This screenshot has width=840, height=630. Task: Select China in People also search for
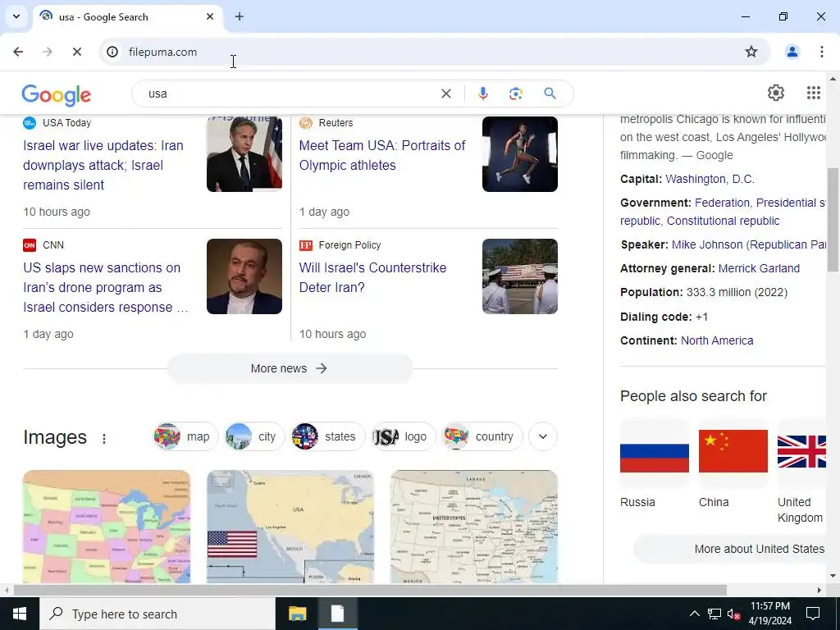point(733,464)
